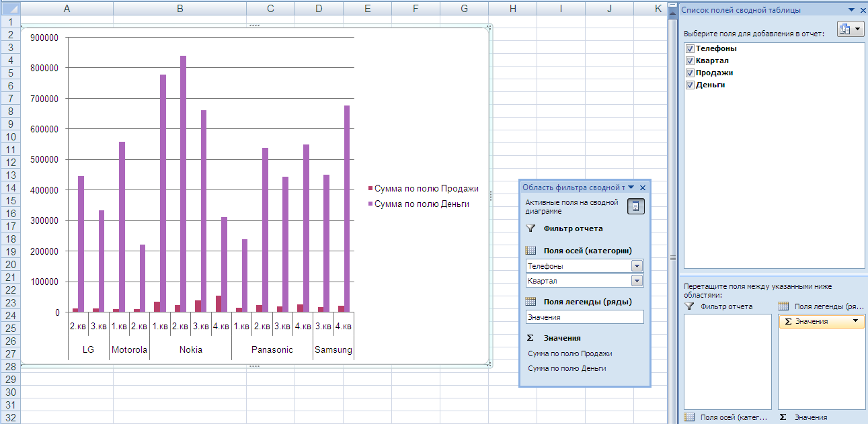This screenshot has width=868, height=424.
Task: Open the pivot field list pane options arrow
Action: pyautogui.click(x=853, y=10)
